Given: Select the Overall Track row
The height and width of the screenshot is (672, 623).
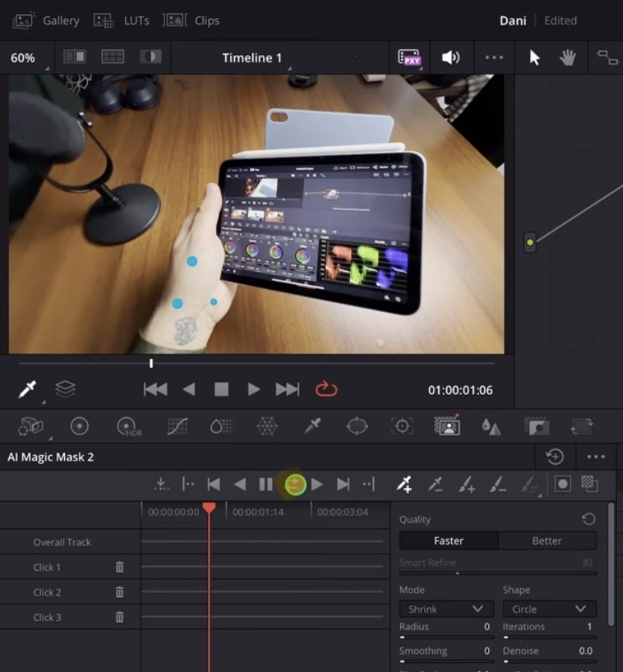Looking at the screenshot, I should point(62,542).
